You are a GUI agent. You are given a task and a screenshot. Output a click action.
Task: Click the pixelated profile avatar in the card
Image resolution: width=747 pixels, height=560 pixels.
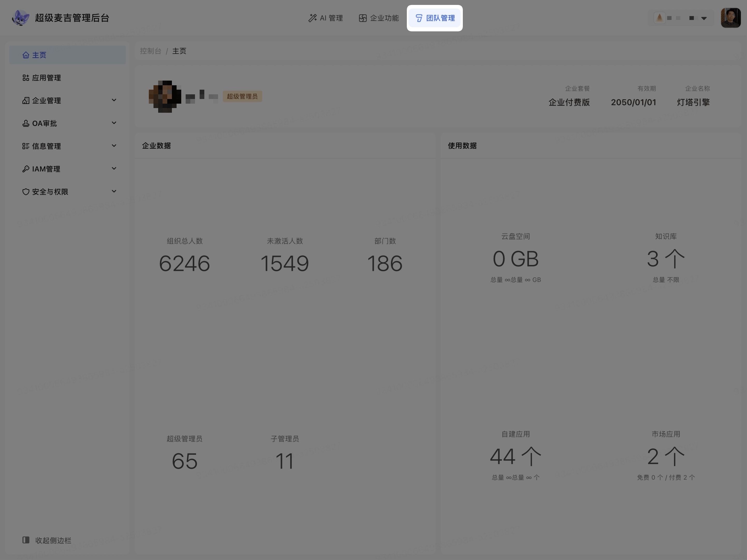(165, 97)
